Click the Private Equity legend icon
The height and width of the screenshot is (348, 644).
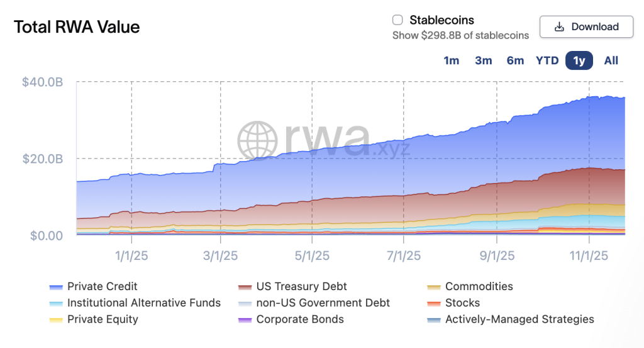pos(56,320)
